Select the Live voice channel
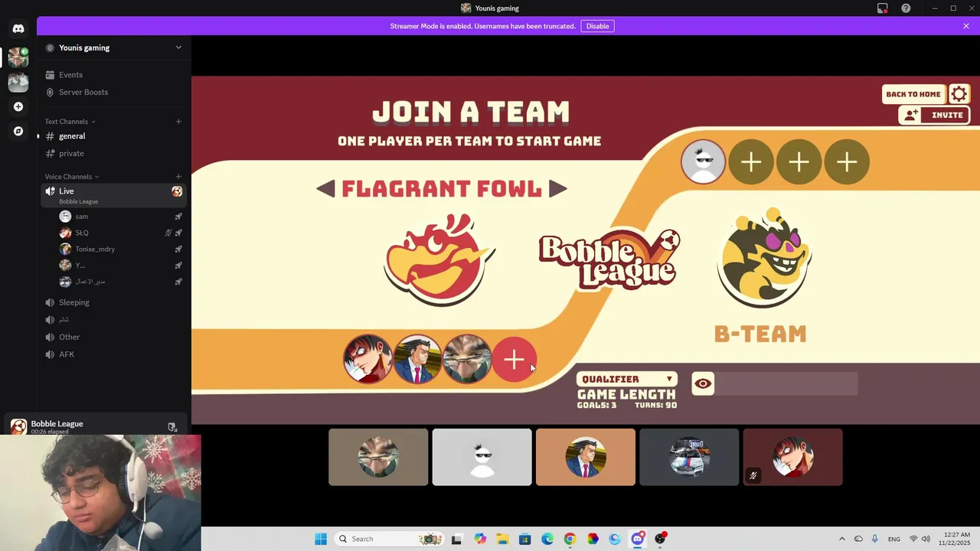Viewport: 980px width, 551px height. pos(113,194)
